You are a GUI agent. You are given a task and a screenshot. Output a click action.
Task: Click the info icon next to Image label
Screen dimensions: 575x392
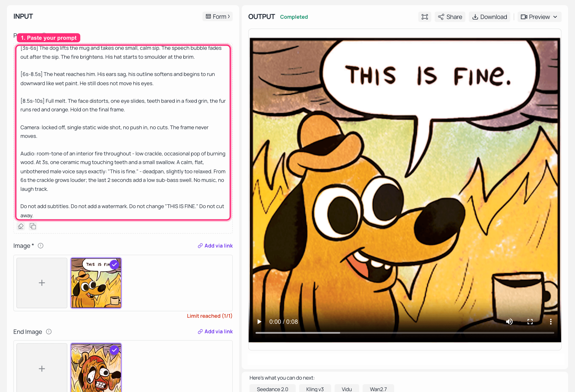click(41, 246)
